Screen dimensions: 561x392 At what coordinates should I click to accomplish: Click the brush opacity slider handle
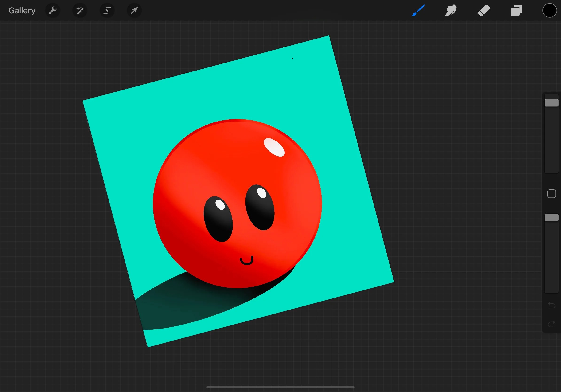tap(551, 218)
